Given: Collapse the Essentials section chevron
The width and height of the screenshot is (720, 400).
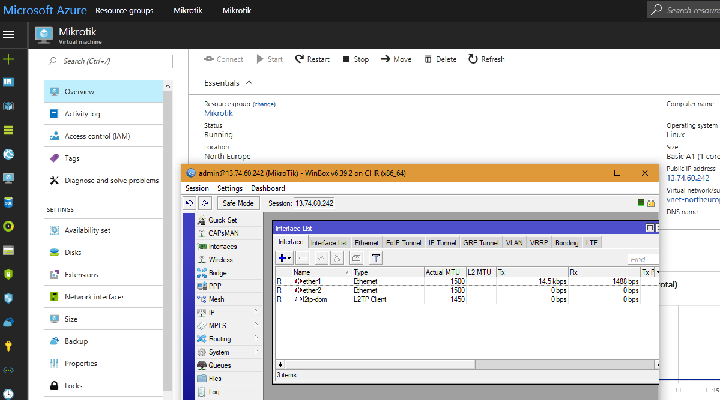Looking at the screenshot, I should tap(249, 83).
